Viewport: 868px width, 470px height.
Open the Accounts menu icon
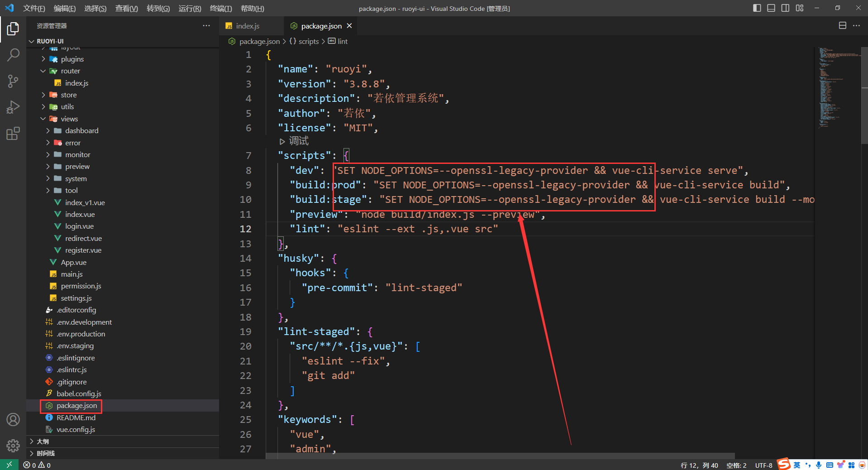tap(13, 420)
